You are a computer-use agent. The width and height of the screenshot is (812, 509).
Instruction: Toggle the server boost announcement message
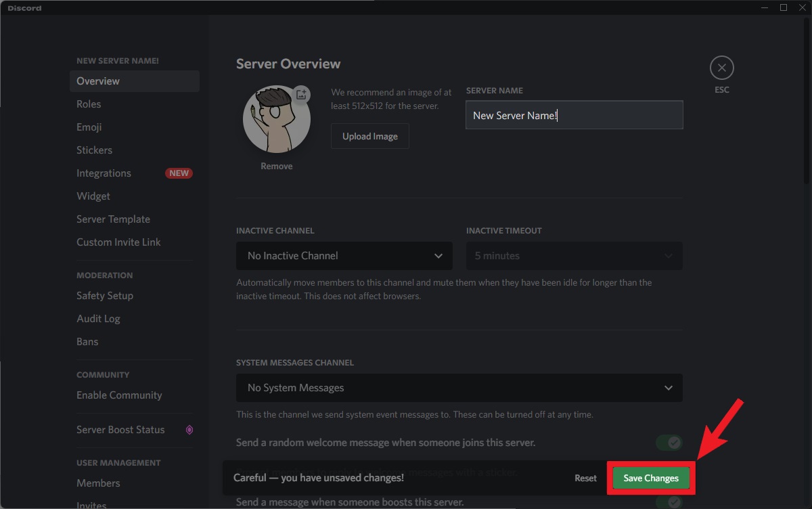pyautogui.click(x=669, y=502)
